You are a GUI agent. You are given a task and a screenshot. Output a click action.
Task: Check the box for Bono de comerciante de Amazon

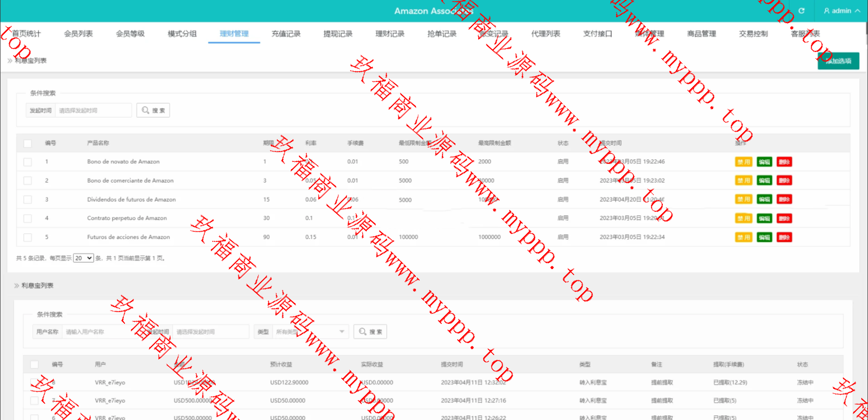pos(28,181)
